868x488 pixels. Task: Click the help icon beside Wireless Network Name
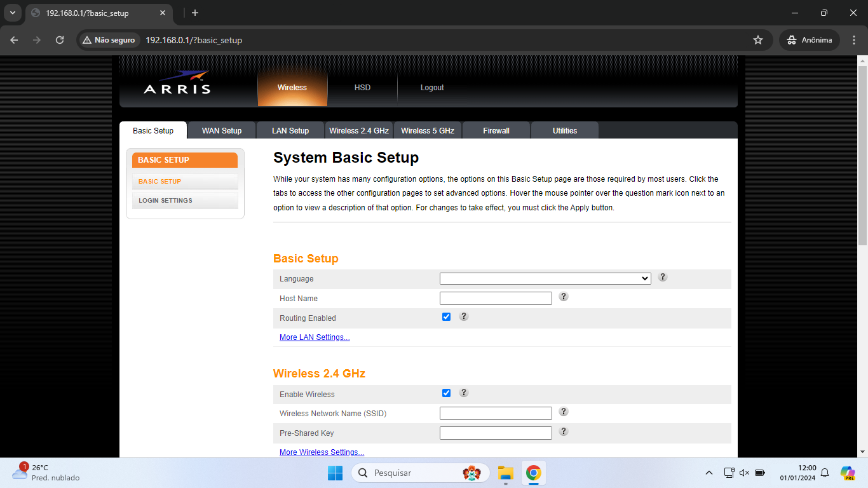click(564, 412)
